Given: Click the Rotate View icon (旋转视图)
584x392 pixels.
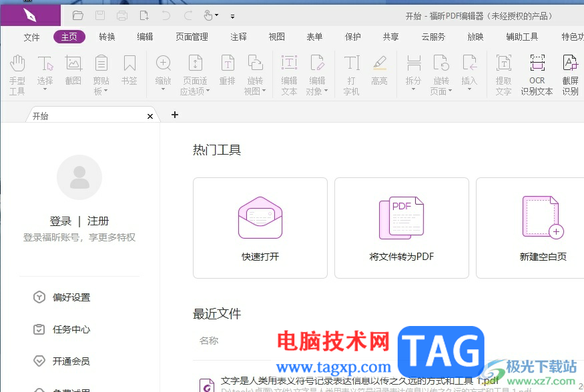Looking at the screenshot, I should (x=255, y=75).
